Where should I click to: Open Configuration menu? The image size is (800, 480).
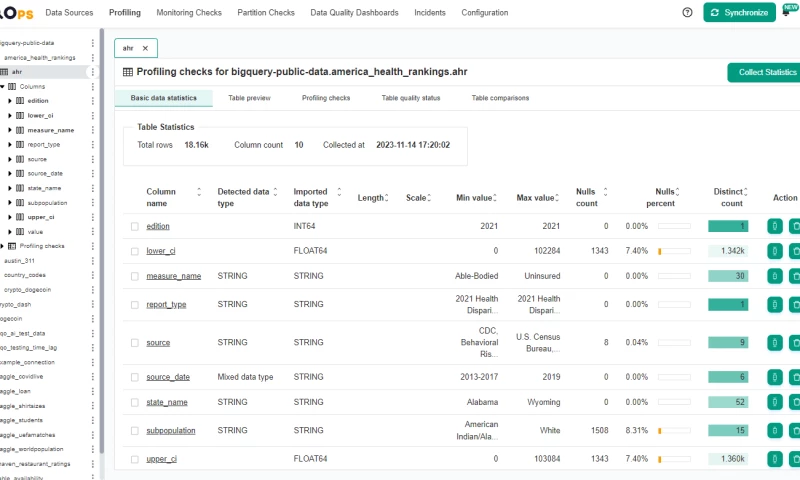tap(485, 12)
